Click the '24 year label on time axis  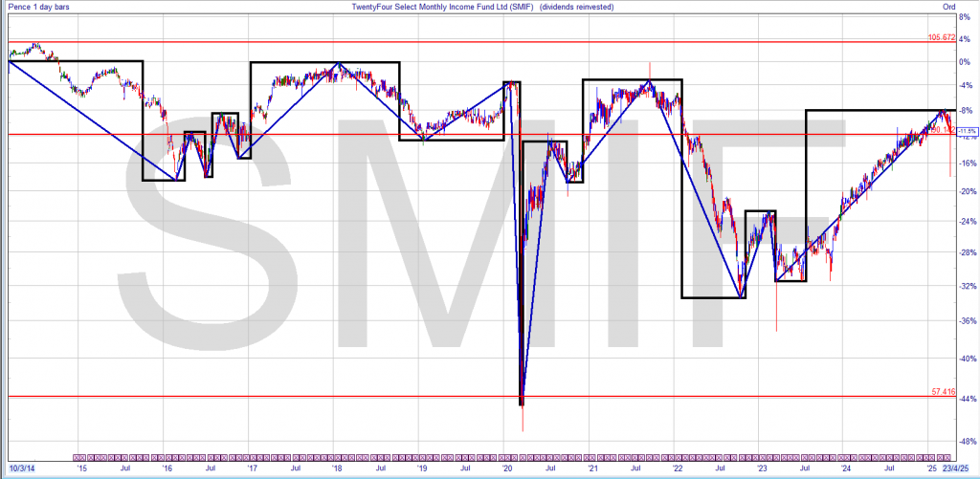pyautogui.click(x=846, y=468)
